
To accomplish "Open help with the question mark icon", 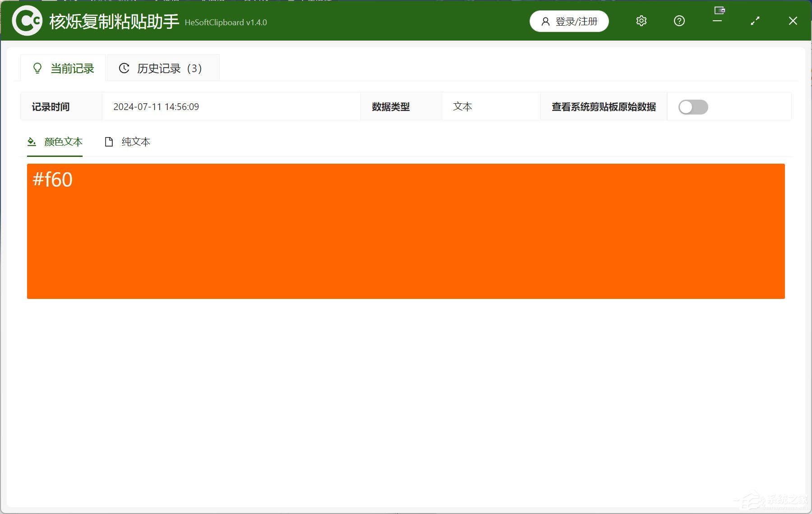I will pos(679,21).
